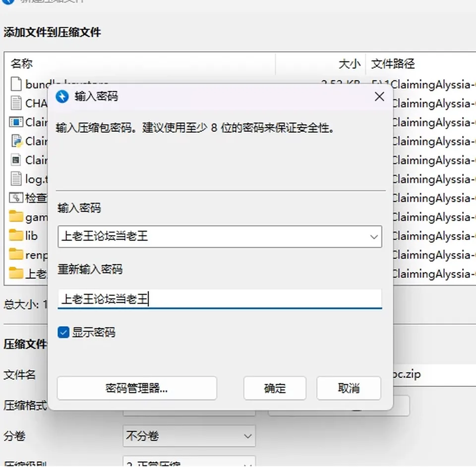Select the "lib" folder name text

point(31,236)
